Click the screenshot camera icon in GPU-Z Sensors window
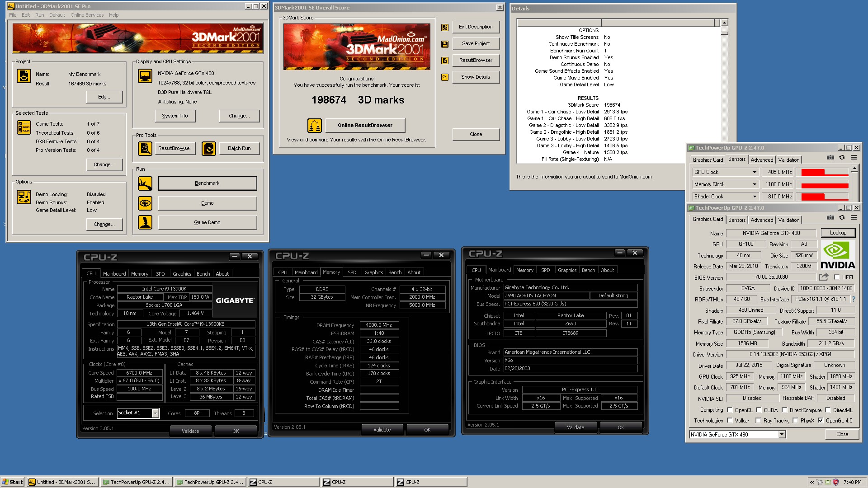The image size is (868, 488). click(830, 158)
